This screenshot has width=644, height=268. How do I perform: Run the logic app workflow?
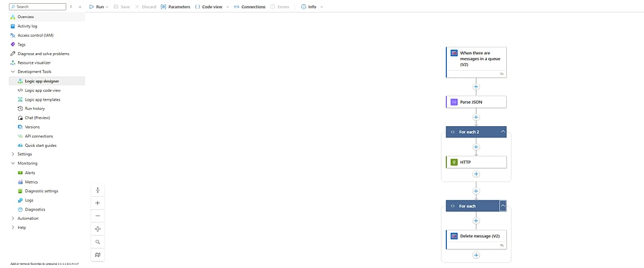(x=97, y=7)
